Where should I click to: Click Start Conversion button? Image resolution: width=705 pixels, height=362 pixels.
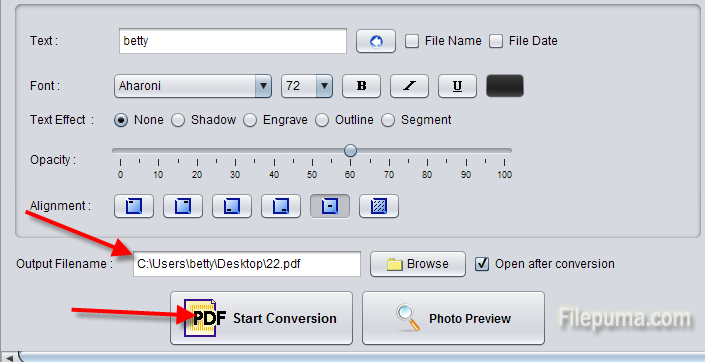261,318
